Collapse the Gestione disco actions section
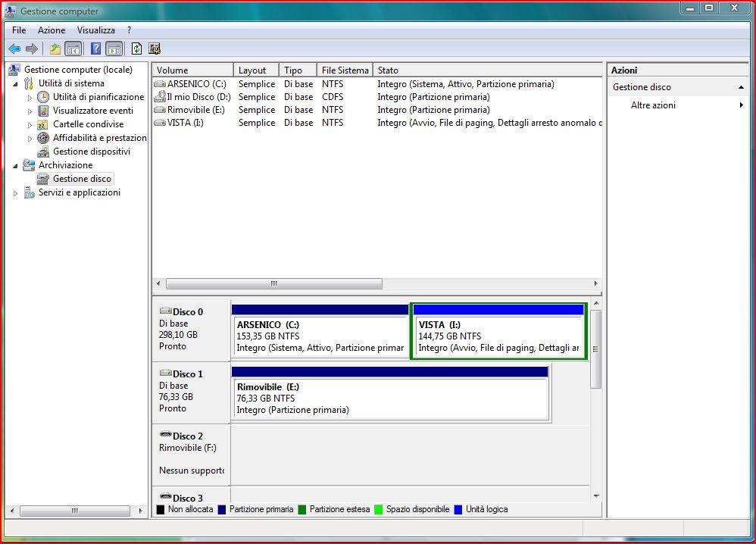756x544 pixels. click(x=741, y=87)
